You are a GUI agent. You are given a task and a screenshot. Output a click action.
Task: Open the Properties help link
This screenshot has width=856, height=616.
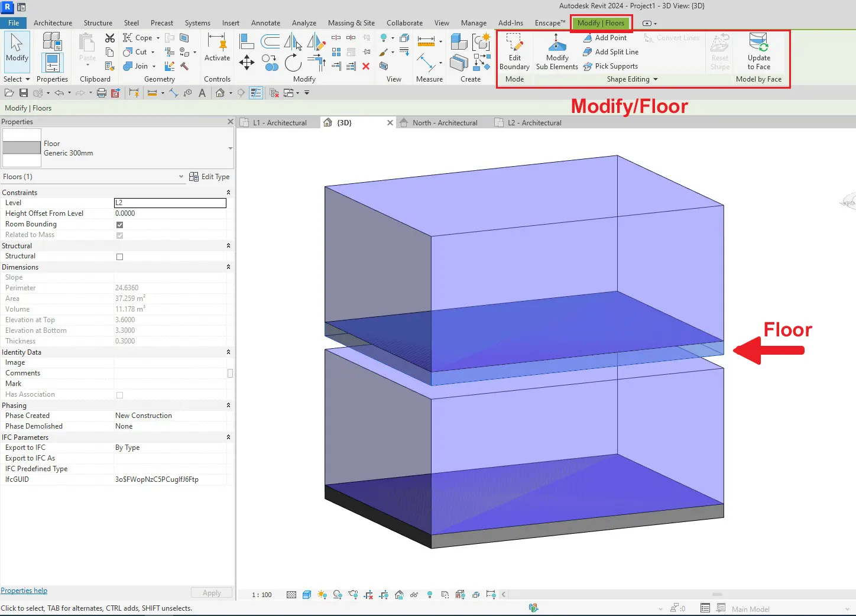(24, 591)
